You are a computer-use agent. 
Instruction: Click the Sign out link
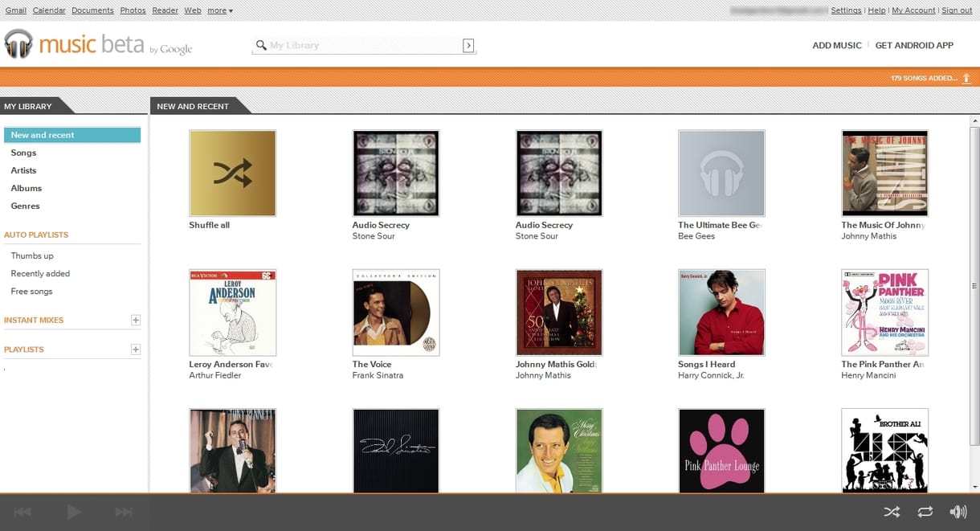tap(957, 10)
